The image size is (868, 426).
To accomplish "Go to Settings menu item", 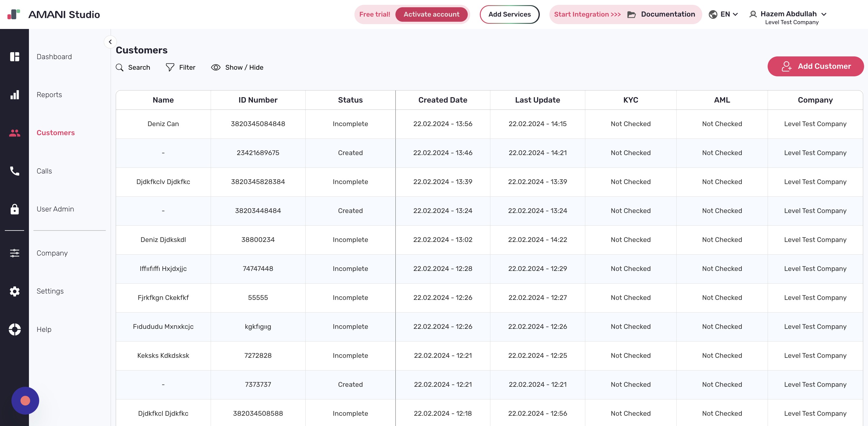I will [x=50, y=291].
